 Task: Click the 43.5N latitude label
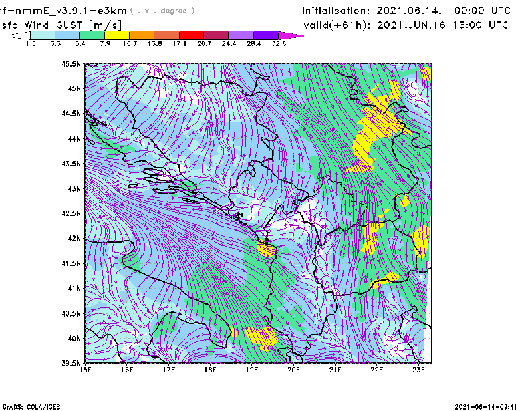click(71, 164)
